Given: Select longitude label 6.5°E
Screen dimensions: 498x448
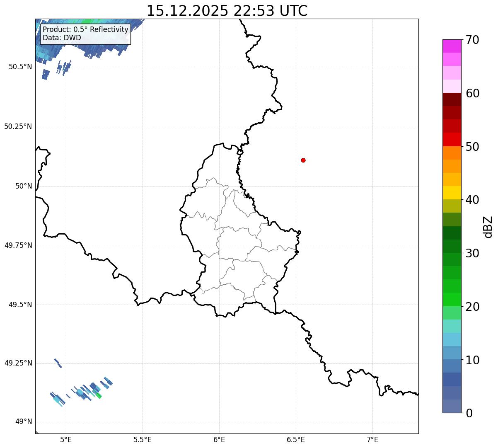Looking at the screenshot, I should point(296,440).
